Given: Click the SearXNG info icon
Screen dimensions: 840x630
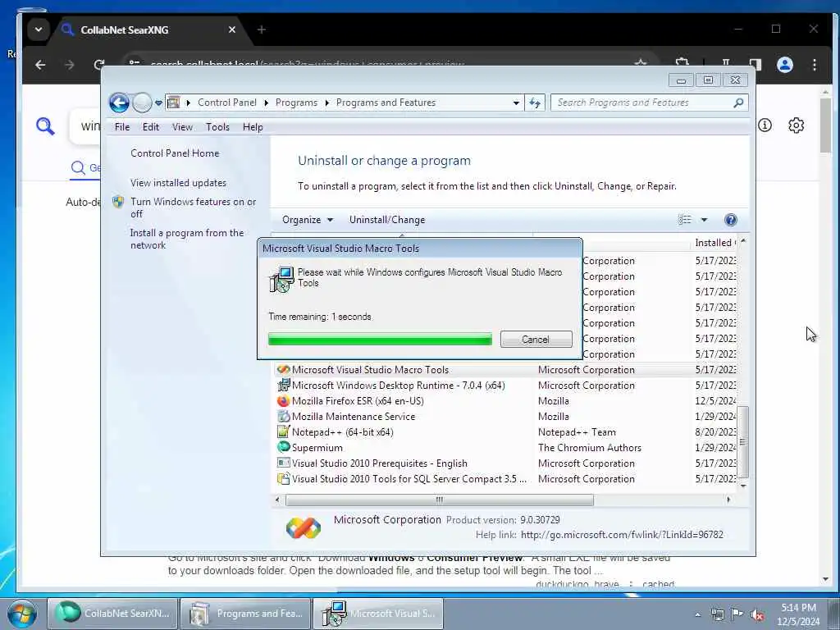Looking at the screenshot, I should [x=765, y=126].
